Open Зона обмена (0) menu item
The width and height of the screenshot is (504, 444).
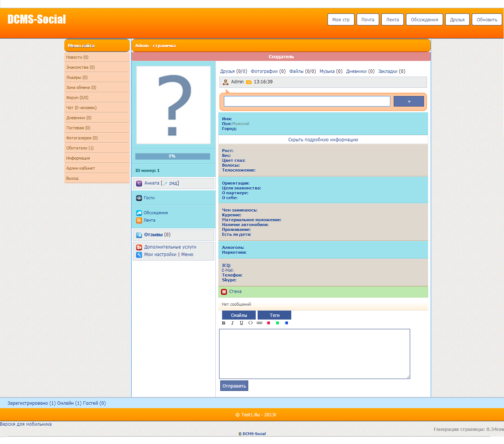pos(97,87)
